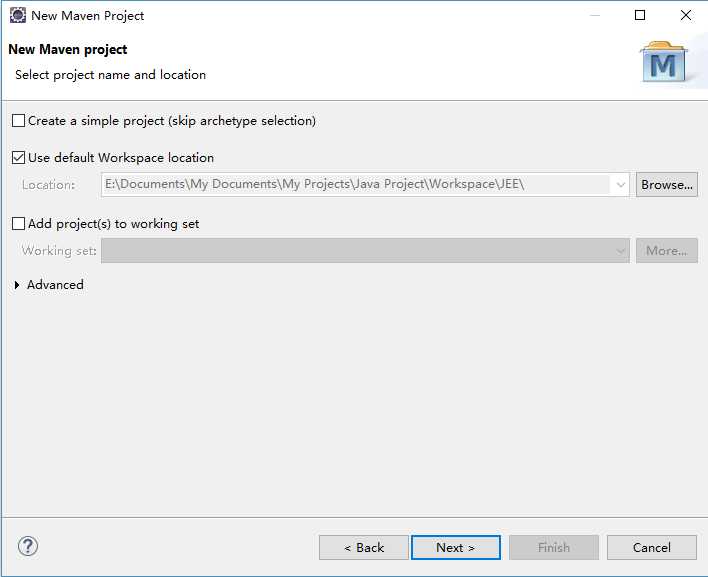The width and height of the screenshot is (708, 577).
Task: Enable Create a simple project checkbox
Action: pos(19,121)
